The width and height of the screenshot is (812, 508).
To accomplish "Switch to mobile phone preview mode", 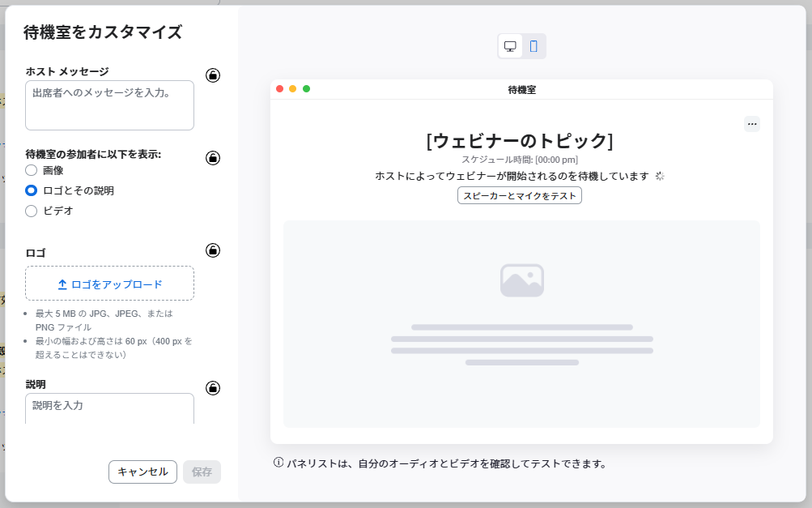I will [534, 46].
